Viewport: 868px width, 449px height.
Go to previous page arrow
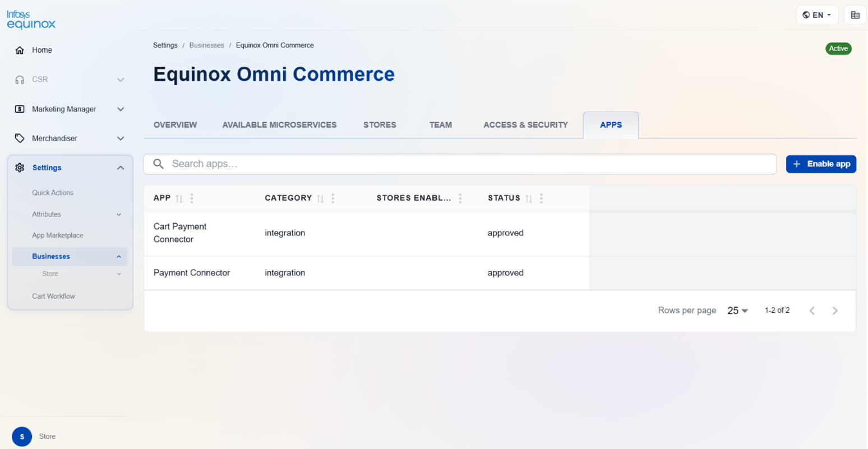tap(812, 311)
